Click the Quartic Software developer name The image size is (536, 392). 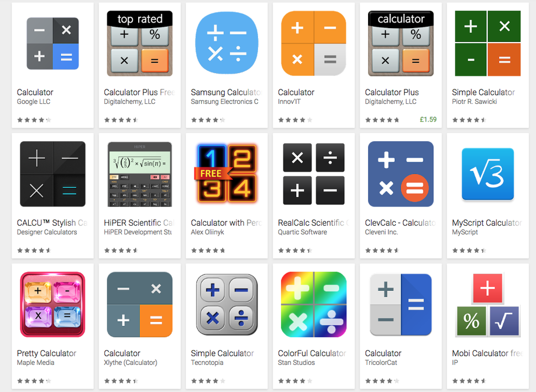302,232
